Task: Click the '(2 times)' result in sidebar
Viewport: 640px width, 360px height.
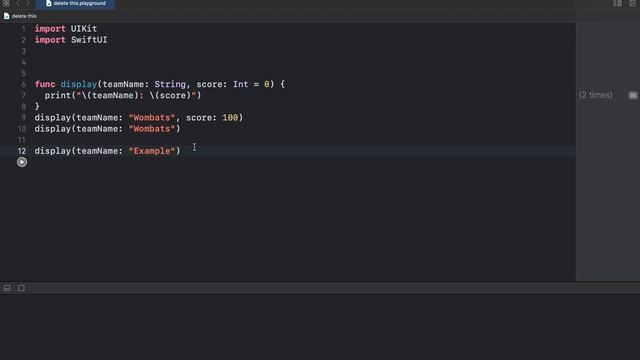Action: [596, 95]
